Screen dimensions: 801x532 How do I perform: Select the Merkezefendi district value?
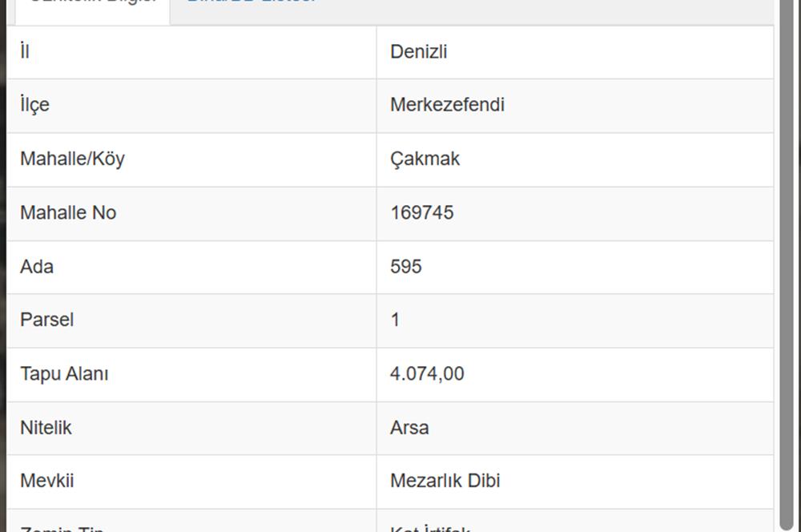[x=447, y=105]
